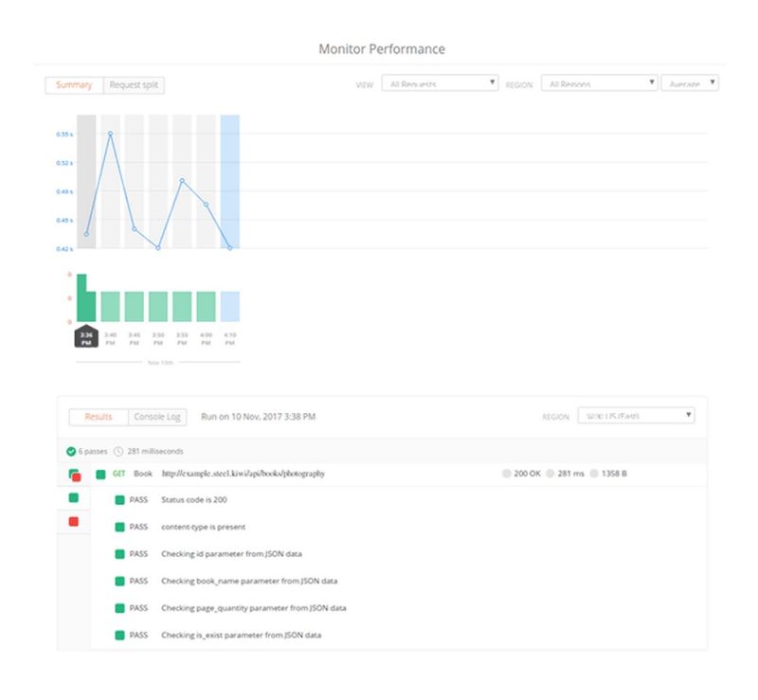Open the All Regions dropdown

click(597, 82)
